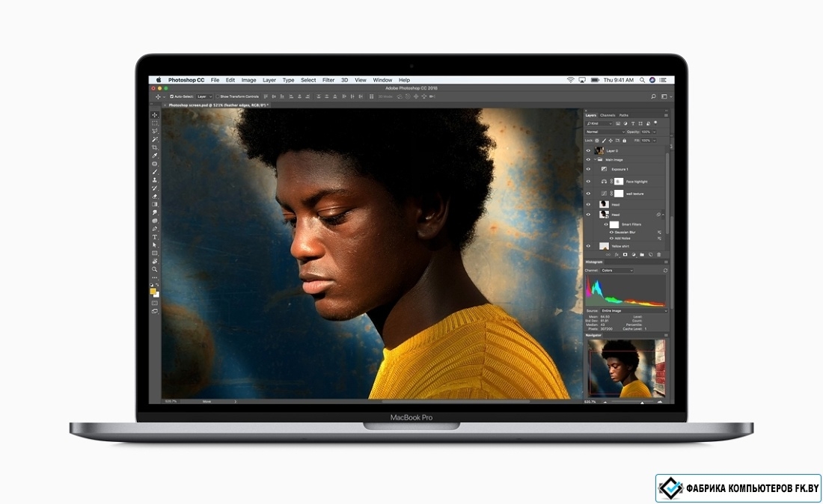
Task: Lock all with padlock icon
Action: 625,141
